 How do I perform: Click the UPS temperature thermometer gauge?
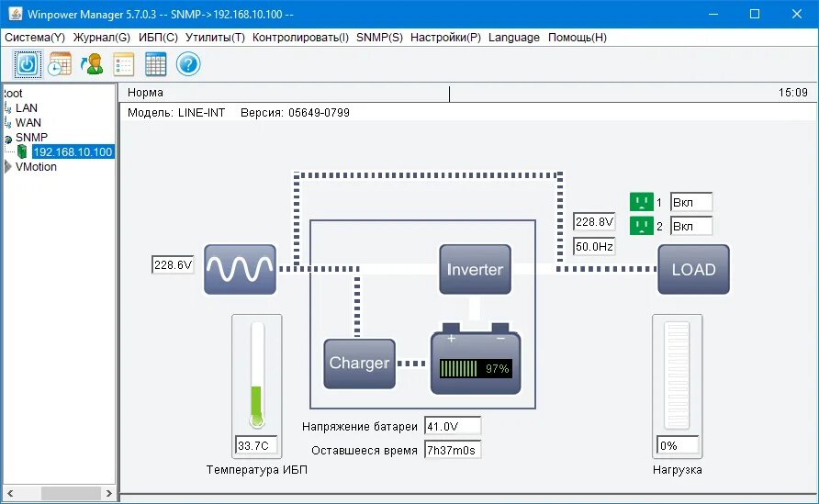(x=256, y=375)
